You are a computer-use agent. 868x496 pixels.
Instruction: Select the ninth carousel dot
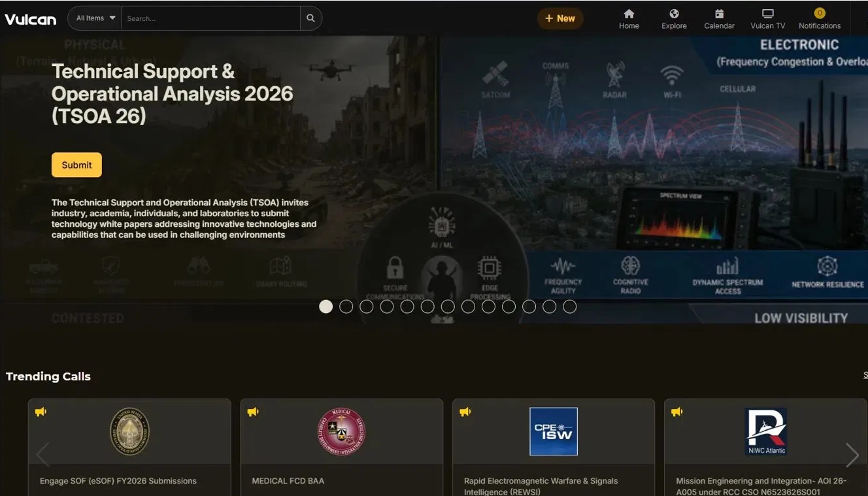[488, 306]
